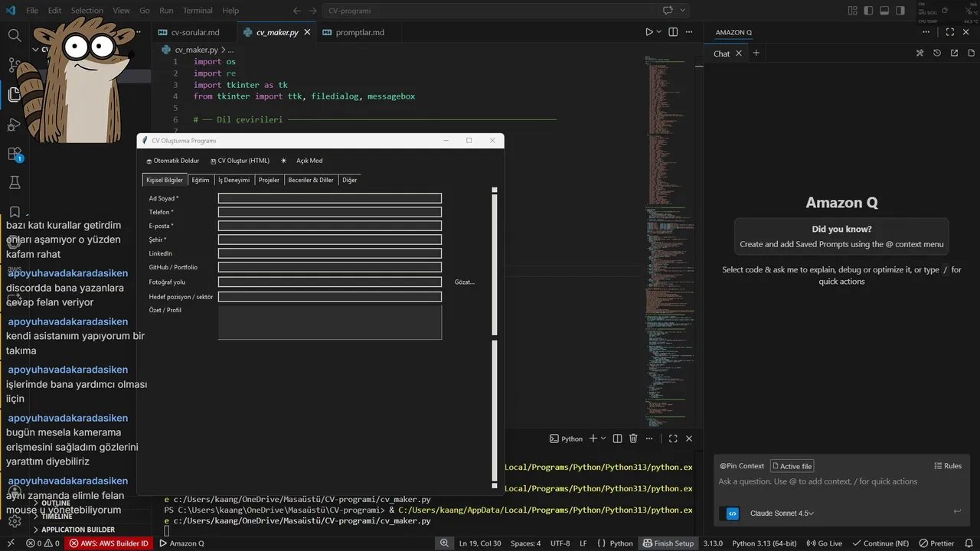Switch to Diğer tab
The width and height of the screenshot is (980, 551).
350,180
